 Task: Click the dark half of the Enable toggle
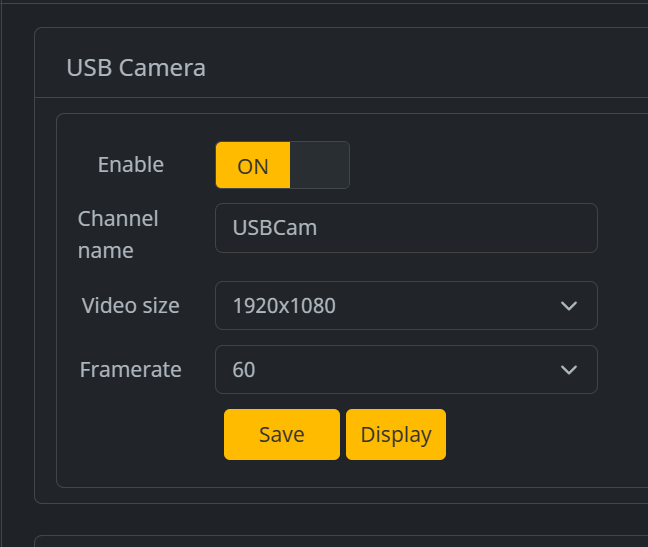319,165
